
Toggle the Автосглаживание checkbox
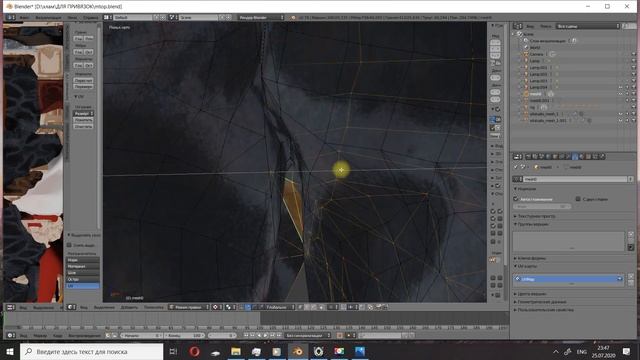pos(516,199)
